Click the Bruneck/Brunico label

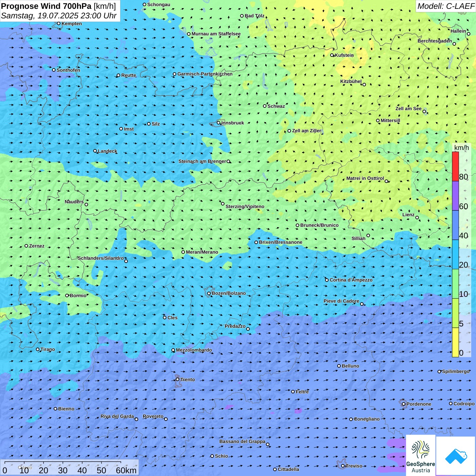point(319,225)
